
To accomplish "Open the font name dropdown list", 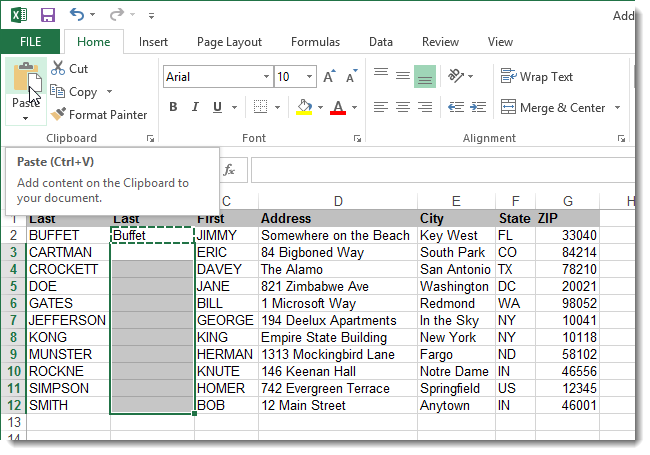I will pyautogui.click(x=267, y=77).
